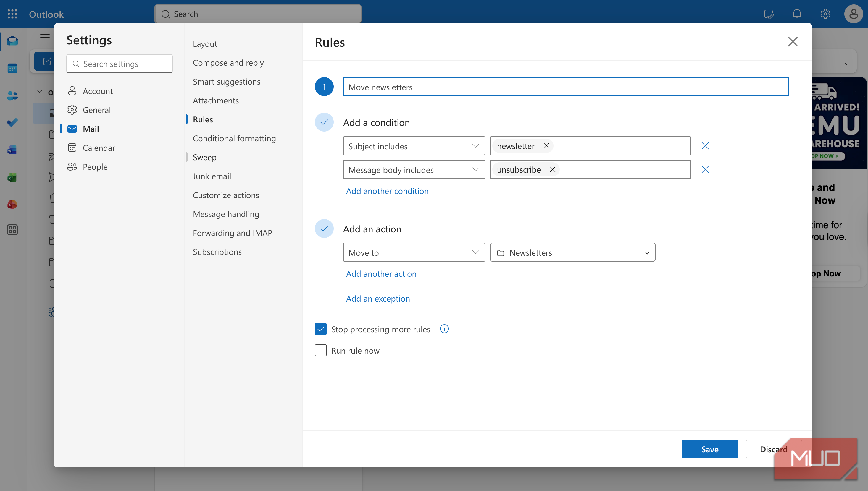Click Add another action link

pyautogui.click(x=381, y=273)
